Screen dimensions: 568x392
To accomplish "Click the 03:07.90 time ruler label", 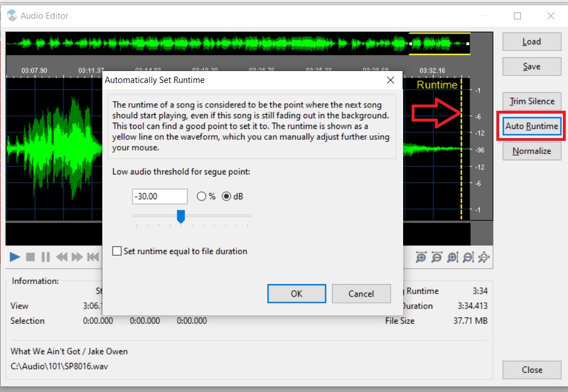I will coord(34,70).
